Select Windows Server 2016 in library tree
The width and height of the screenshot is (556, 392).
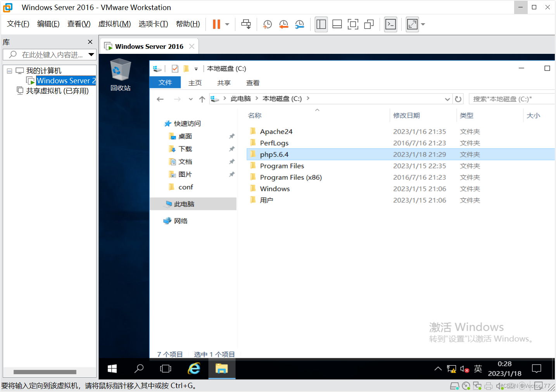pos(66,81)
